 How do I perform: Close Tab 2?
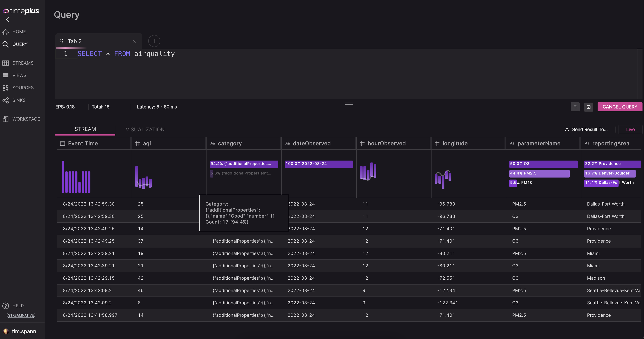click(134, 41)
